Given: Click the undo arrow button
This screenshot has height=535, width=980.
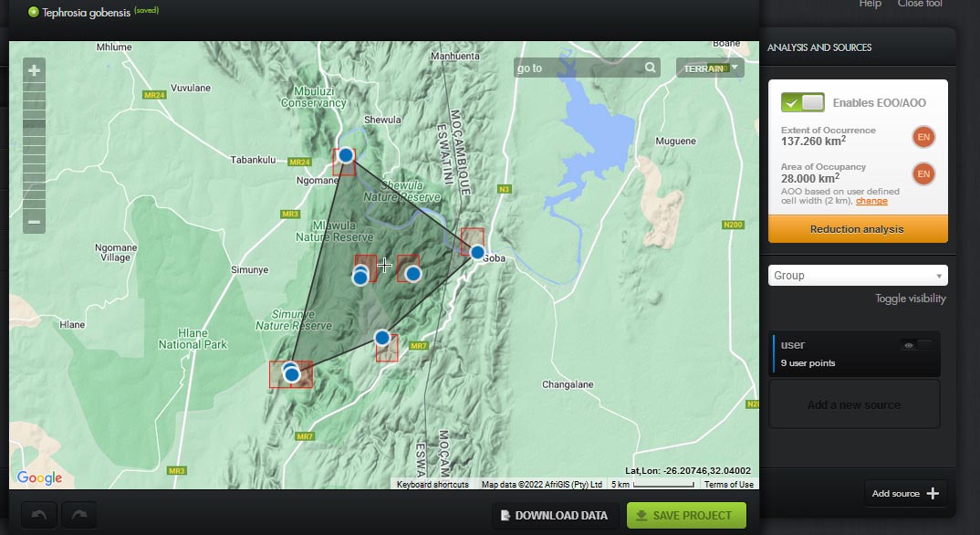Looking at the screenshot, I should tap(38, 516).
